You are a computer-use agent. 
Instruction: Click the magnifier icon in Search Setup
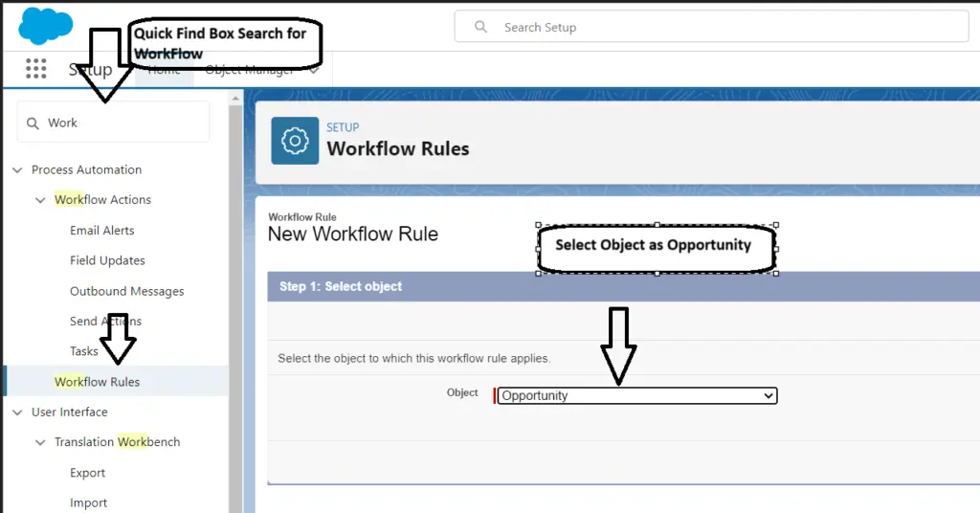[x=481, y=28]
